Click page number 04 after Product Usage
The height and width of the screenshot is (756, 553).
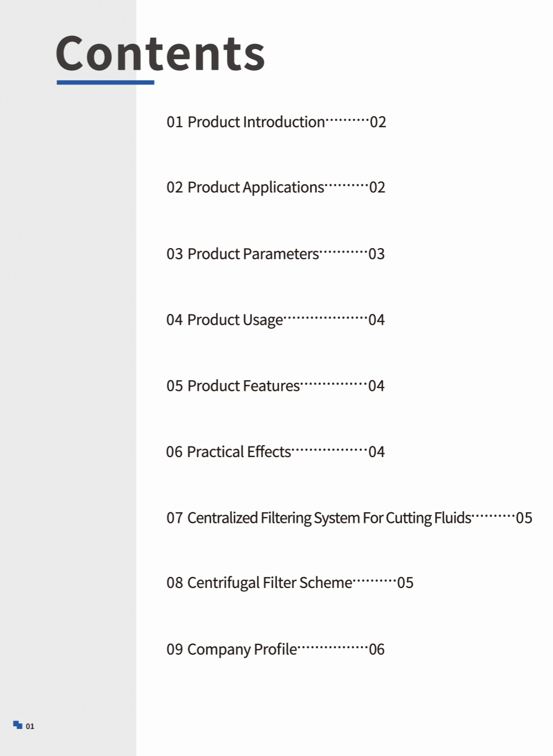coord(377,320)
